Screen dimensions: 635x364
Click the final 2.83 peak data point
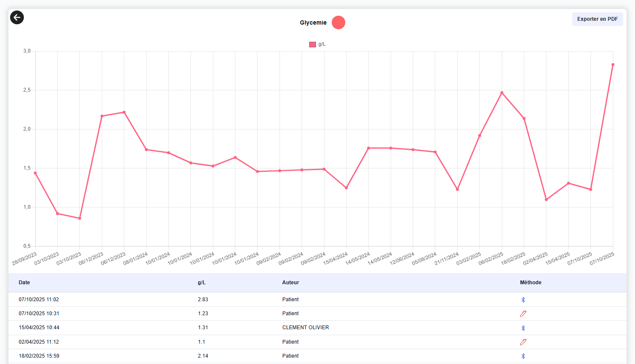point(613,65)
